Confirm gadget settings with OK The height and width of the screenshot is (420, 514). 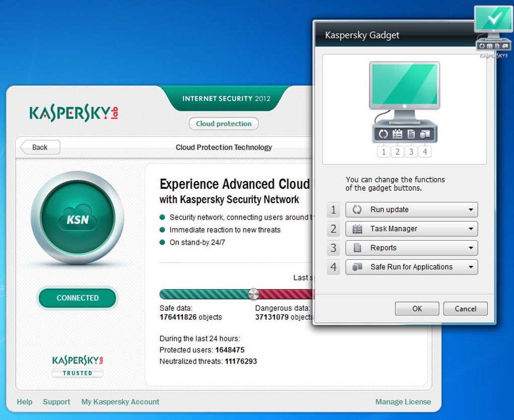tap(417, 309)
